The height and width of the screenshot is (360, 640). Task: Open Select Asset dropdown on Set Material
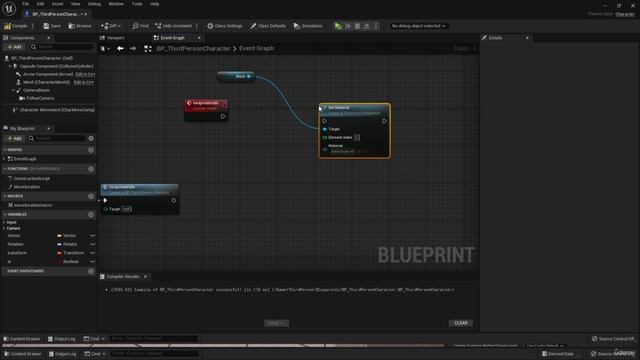[343, 151]
